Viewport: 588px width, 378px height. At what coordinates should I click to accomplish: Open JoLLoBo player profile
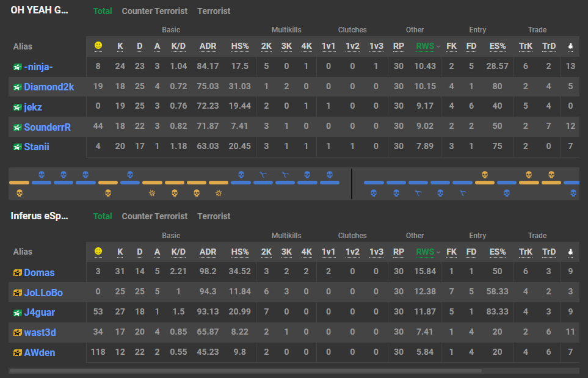pos(43,293)
